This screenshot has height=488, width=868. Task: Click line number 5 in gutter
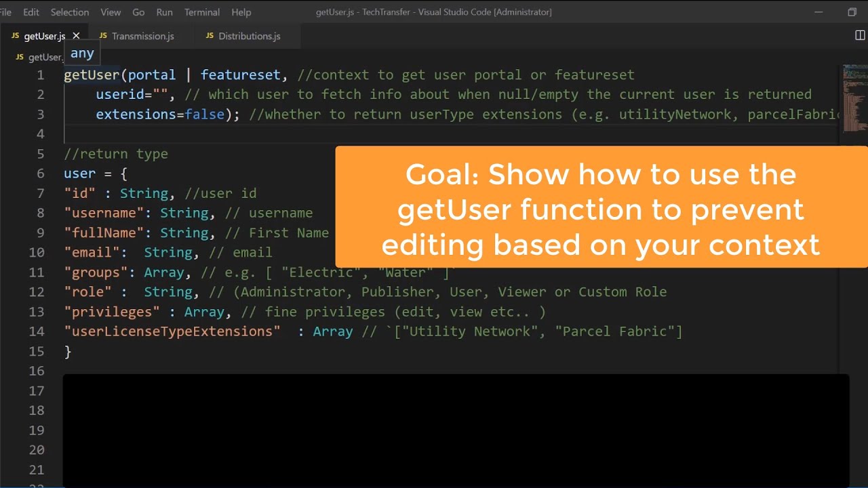(x=41, y=154)
